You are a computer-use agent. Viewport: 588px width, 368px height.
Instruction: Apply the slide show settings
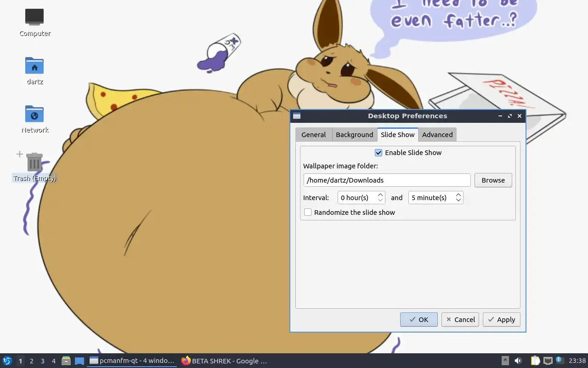coord(502,319)
